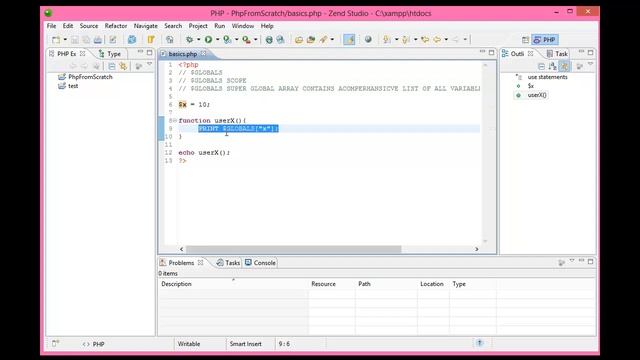
Task: Switch to the Task List tab
Action: tap(557, 53)
